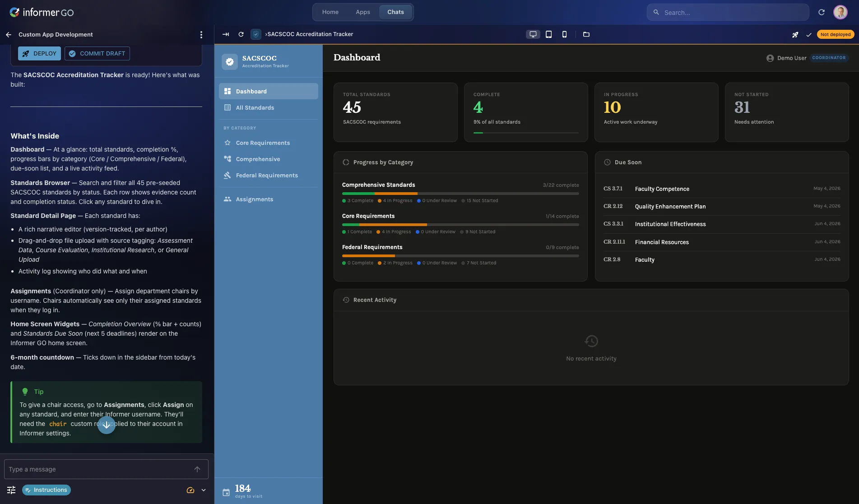The image size is (859, 504).
Task: Collapse the chat panel with the arrow icon
Action: click(x=226, y=34)
